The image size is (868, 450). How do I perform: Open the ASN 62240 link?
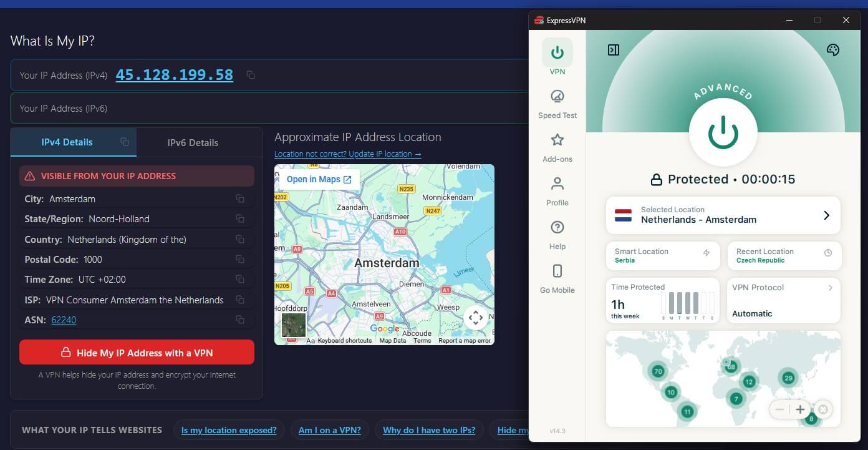click(64, 320)
